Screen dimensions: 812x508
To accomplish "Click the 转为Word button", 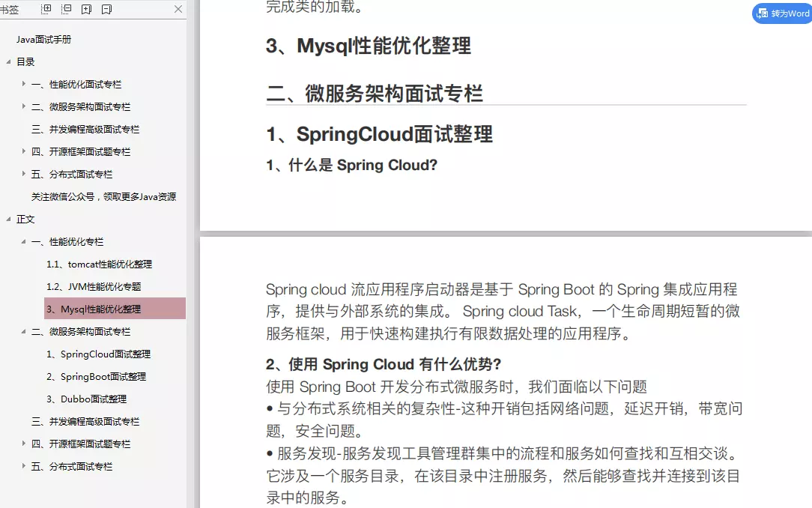I will 783,13.
